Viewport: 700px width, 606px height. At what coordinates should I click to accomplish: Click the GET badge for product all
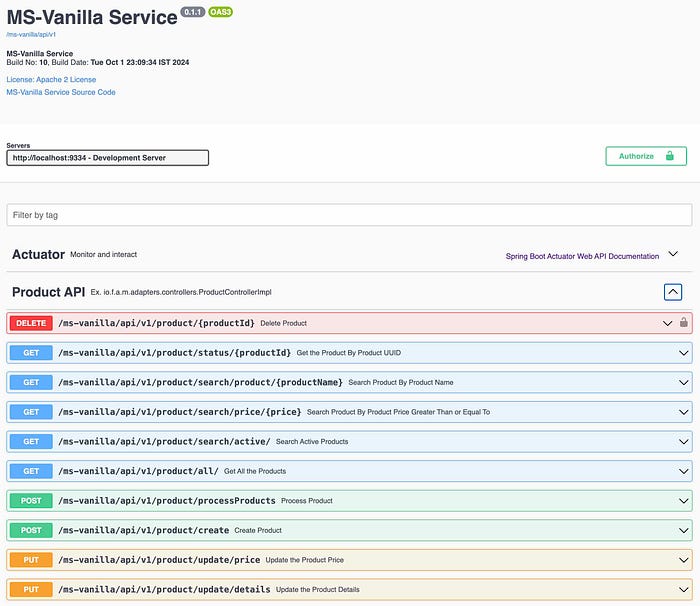pyautogui.click(x=31, y=471)
